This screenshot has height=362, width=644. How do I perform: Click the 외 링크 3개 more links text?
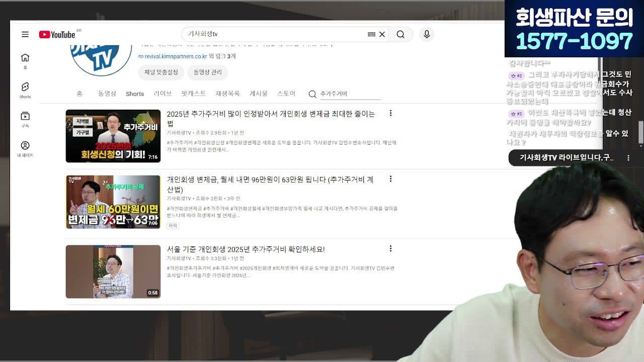point(222,56)
